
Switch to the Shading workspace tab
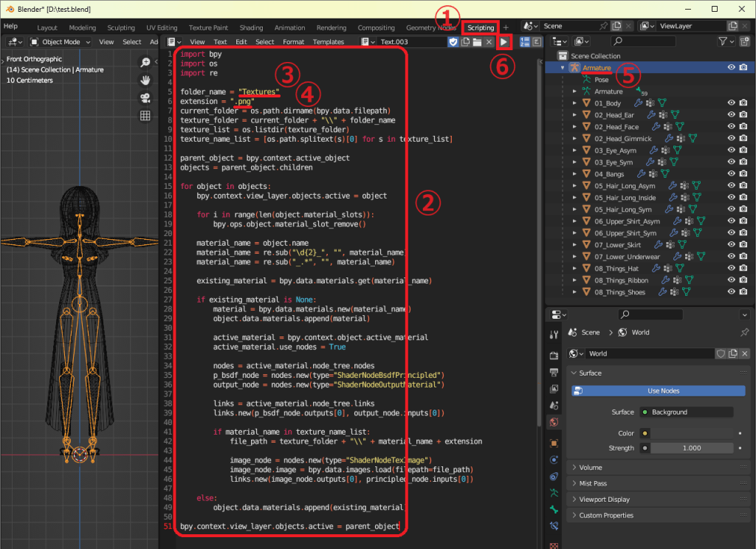coord(251,27)
